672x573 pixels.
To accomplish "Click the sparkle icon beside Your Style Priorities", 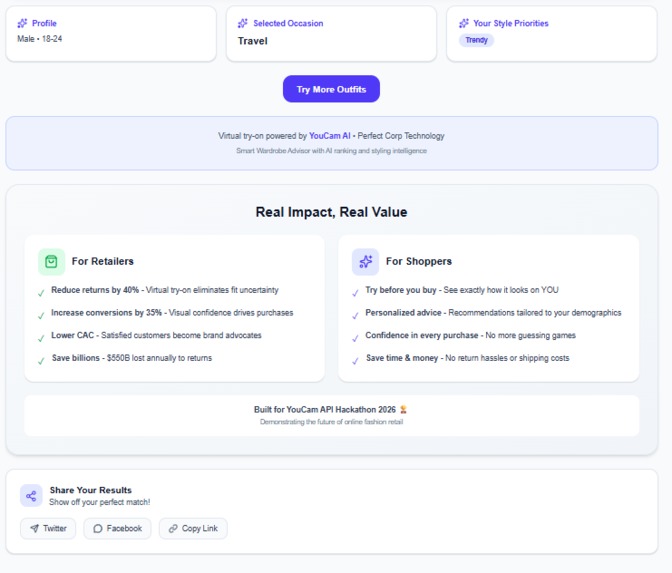I will click(464, 23).
